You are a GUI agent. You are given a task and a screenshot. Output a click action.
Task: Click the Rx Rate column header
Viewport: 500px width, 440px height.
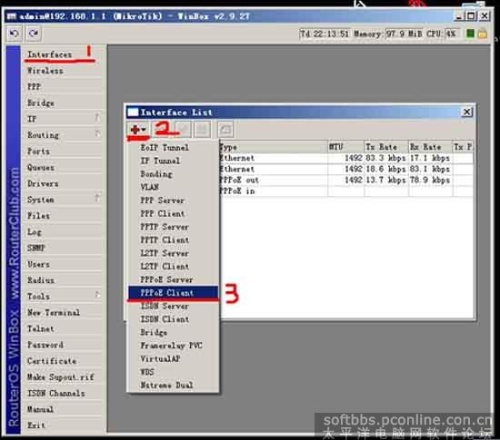tap(431, 147)
